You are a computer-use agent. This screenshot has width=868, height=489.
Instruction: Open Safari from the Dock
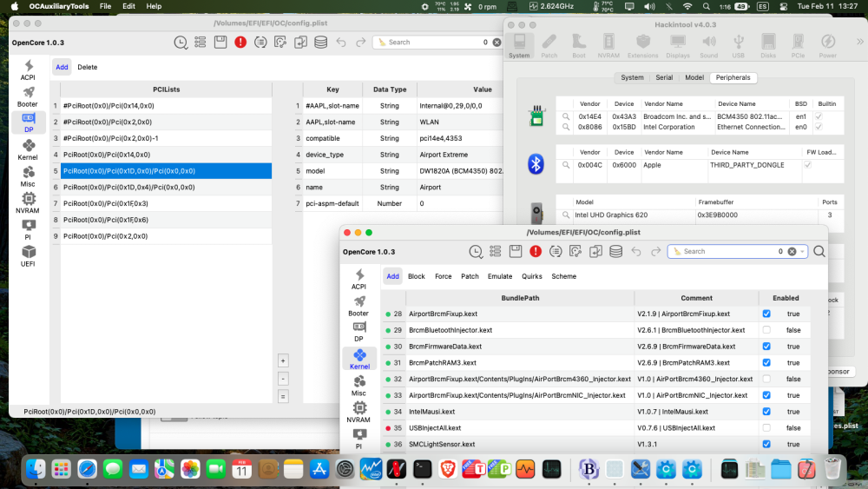tap(87, 469)
